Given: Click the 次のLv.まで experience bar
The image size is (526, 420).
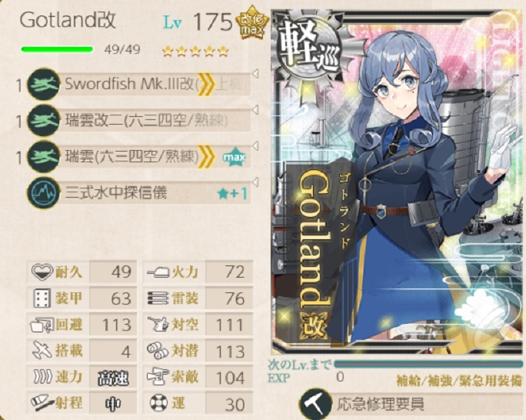Looking at the screenshot, I should (x=428, y=364).
